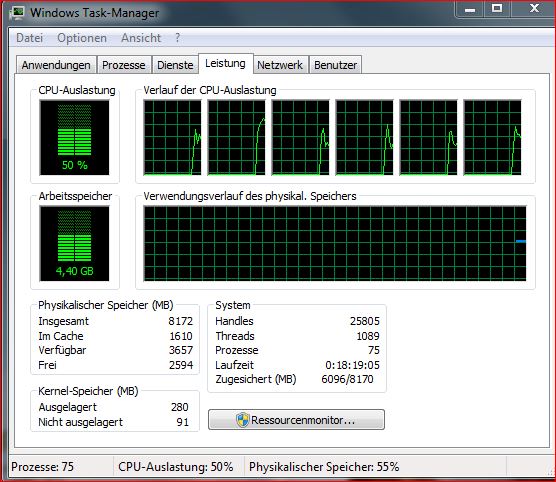Click the Nicht ausgelagert value 91

pos(183,422)
